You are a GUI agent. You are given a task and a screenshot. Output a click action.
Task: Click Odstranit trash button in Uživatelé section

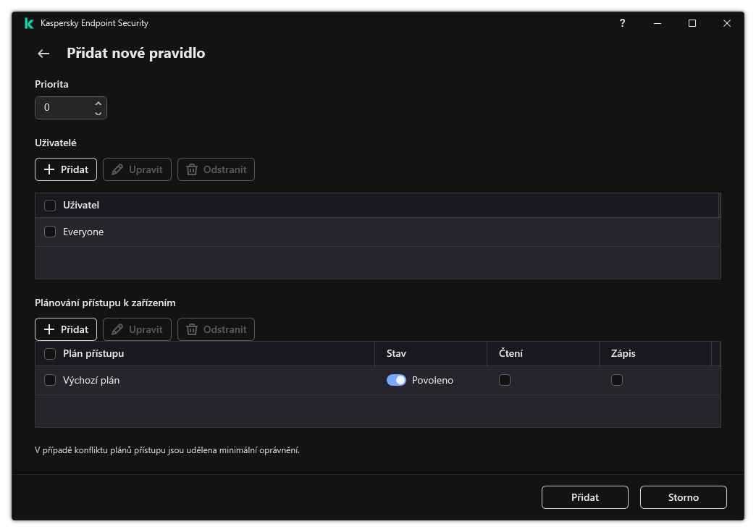pyautogui.click(x=216, y=169)
